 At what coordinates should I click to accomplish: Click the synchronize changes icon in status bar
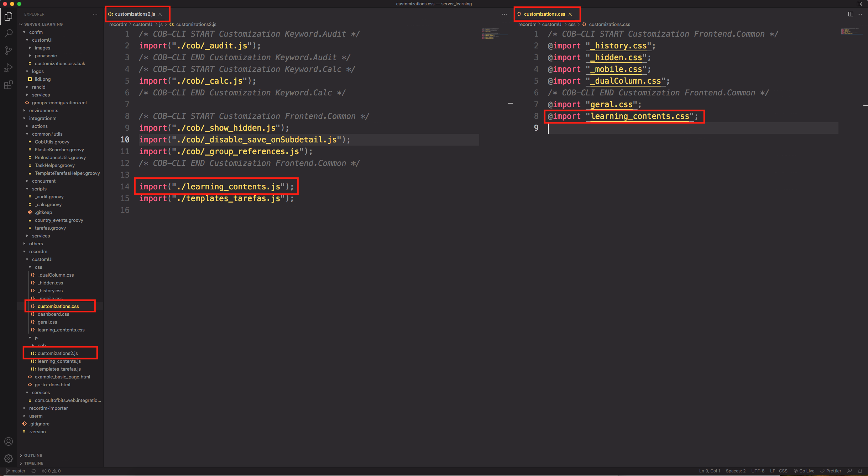tap(34, 471)
